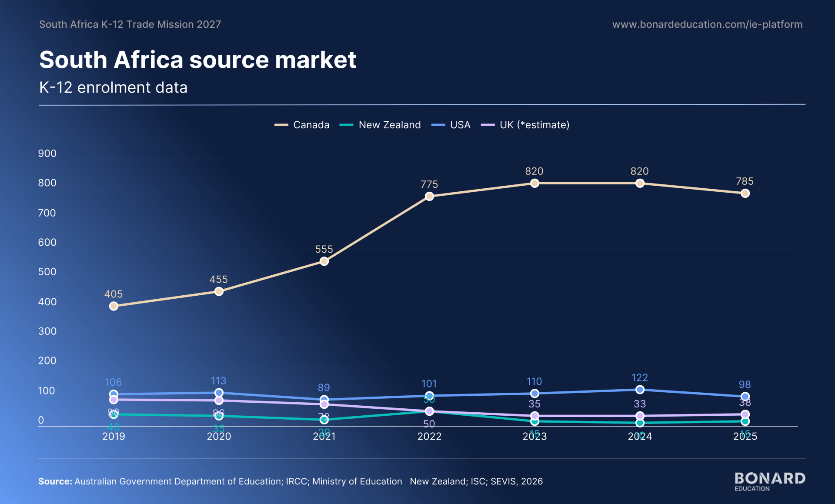Click the 500 y-axis label
Viewport: 835px width, 504px height.
47,272
